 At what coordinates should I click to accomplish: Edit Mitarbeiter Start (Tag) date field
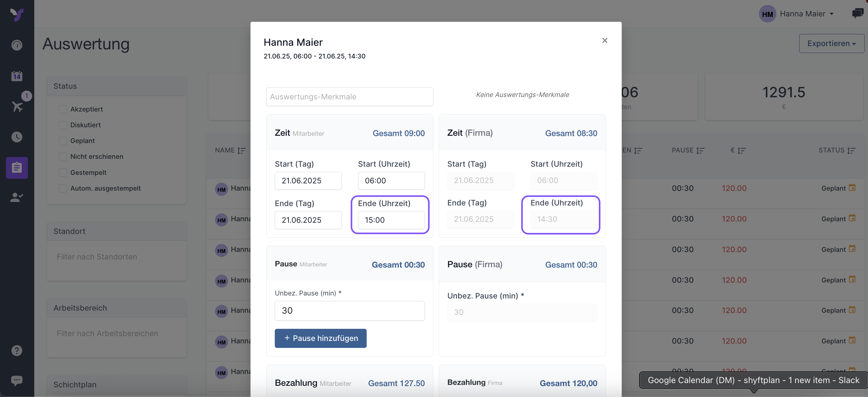pyautogui.click(x=308, y=181)
